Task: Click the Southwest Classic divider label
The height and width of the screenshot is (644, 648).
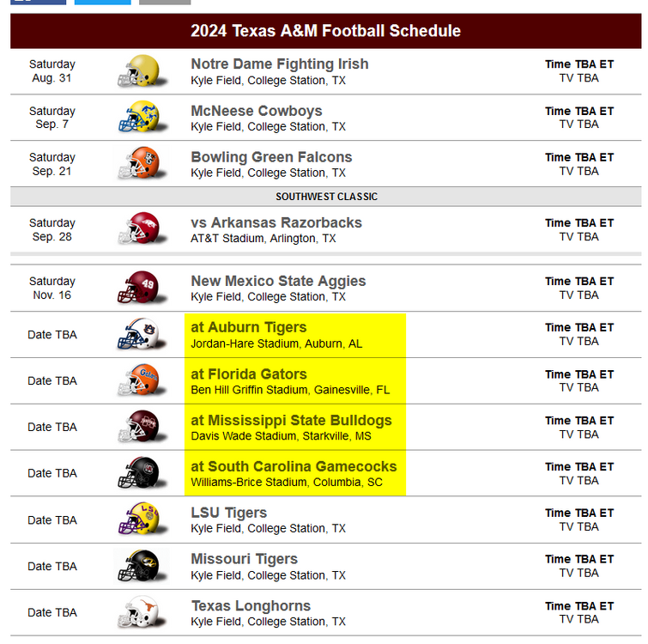Action: point(325,197)
